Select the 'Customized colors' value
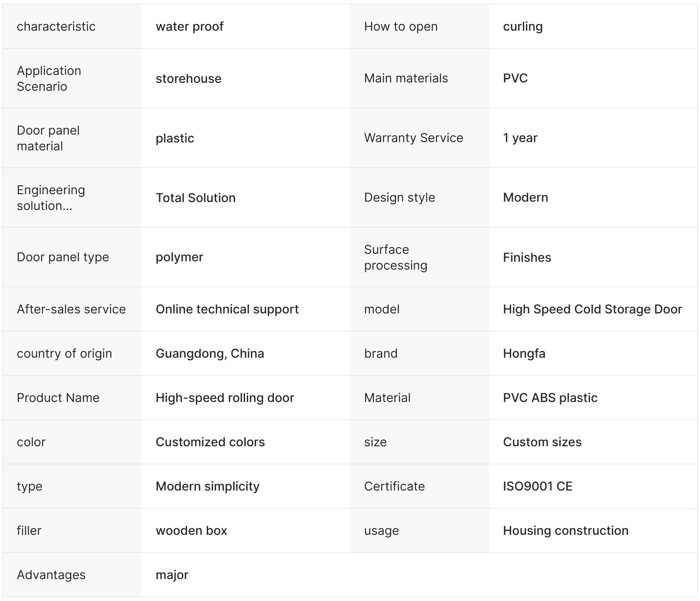 210,442
